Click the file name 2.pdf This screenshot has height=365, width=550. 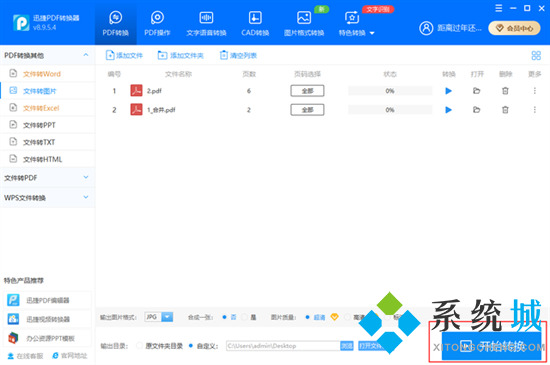[x=154, y=91]
